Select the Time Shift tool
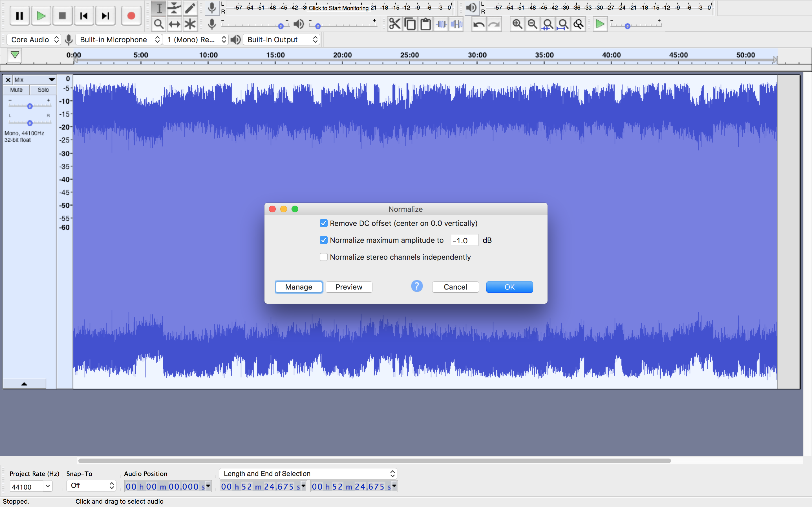The width and height of the screenshot is (812, 507). pyautogui.click(x=174, y=24)
